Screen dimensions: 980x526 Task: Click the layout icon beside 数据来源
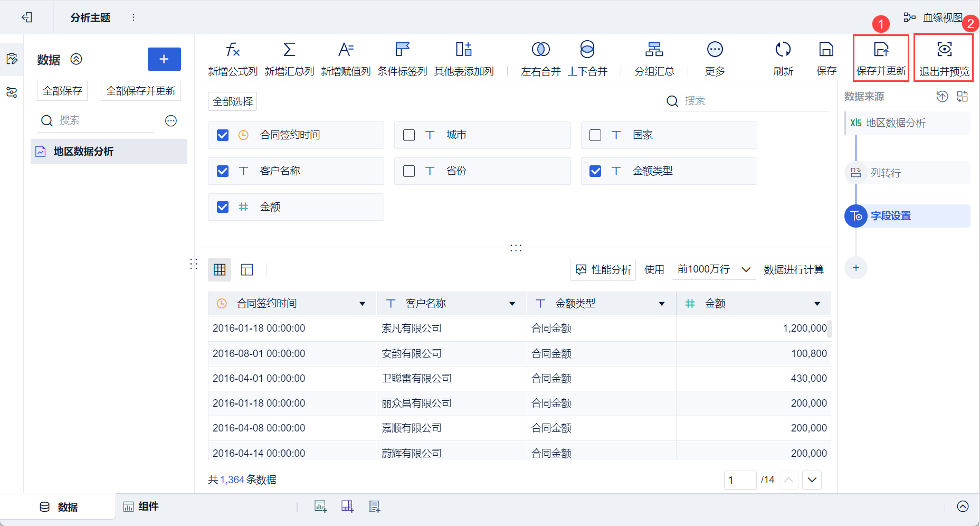pos(963,96)
